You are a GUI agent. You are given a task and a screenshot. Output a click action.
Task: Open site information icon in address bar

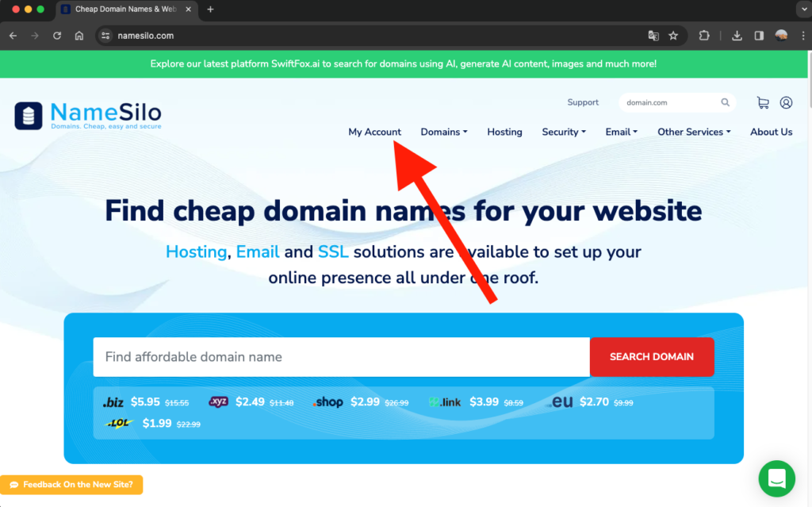coord(105,36)
